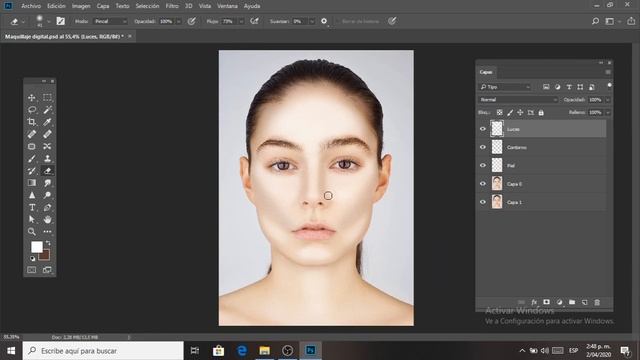Select the Rectangular Marquee tool

(x=47, y=98)
